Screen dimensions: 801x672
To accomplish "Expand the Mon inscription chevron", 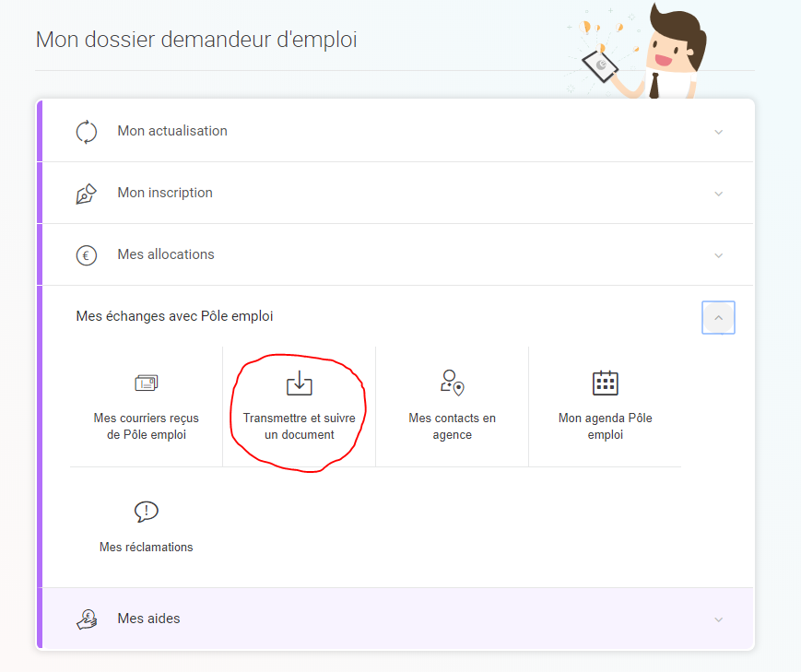I will point(718,194).
